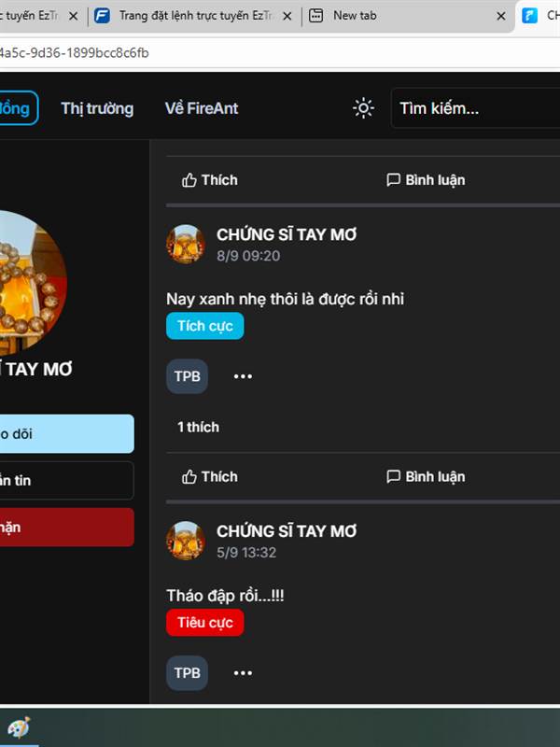Click the EzTrade tab favicon icon

(x=102, y=16)
